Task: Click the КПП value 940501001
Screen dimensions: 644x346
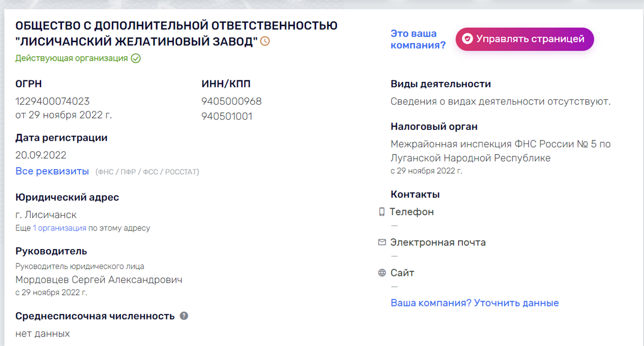Action: click(227, 116)
